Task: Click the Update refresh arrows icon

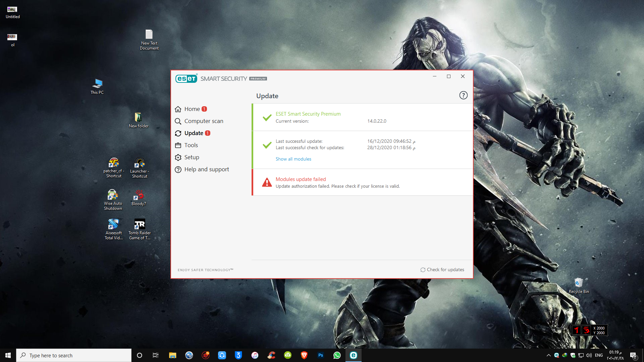Action: click(x=178, y=133)
